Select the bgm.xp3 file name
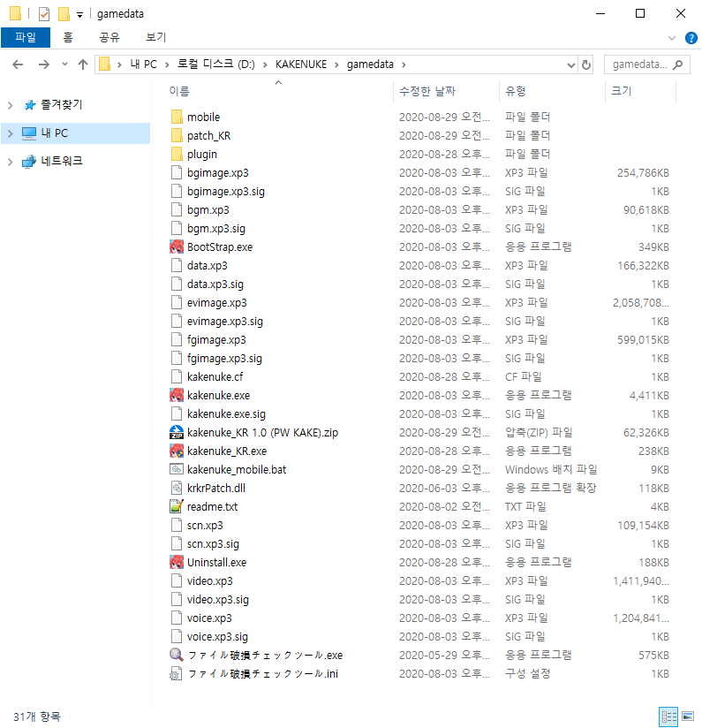702x728 pixels. click(x=208, y=210)
